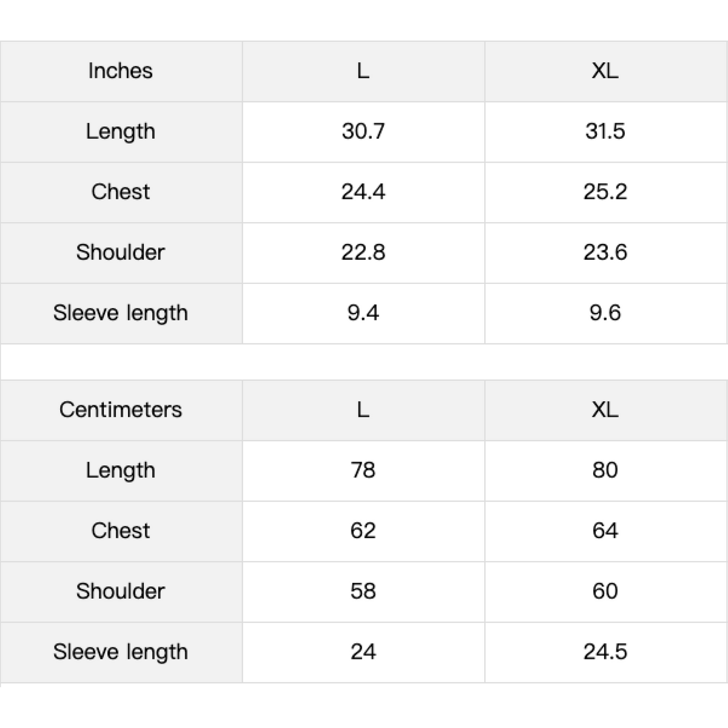Click the 24.5 sleeve length cell
The height and width of the screenshot is (728, 728).
606,653
